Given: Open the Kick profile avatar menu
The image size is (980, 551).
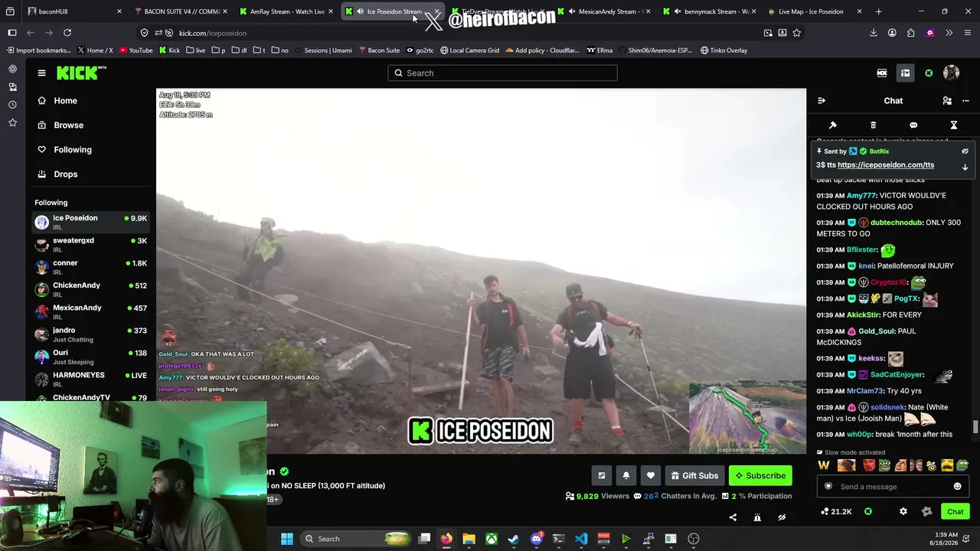Looking at the screenshot, I should point(951,73).
